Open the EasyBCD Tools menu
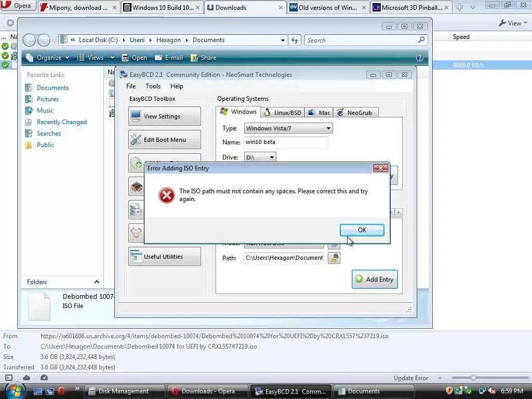532x399 pixels. click(x=153, y=86)
